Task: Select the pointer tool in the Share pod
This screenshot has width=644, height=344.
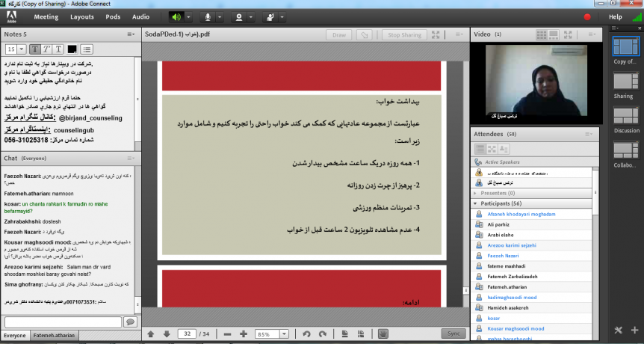Action: [364, 35]
